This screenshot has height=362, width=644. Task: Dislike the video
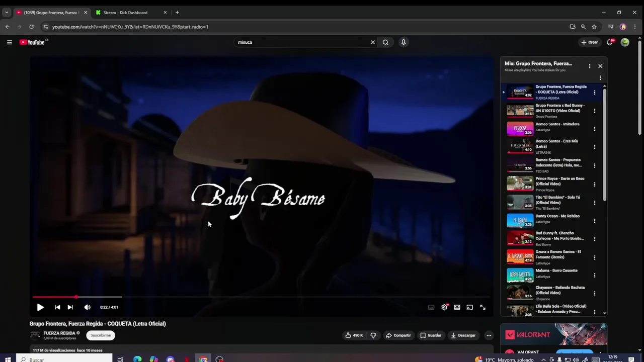[x=373, y=335]
